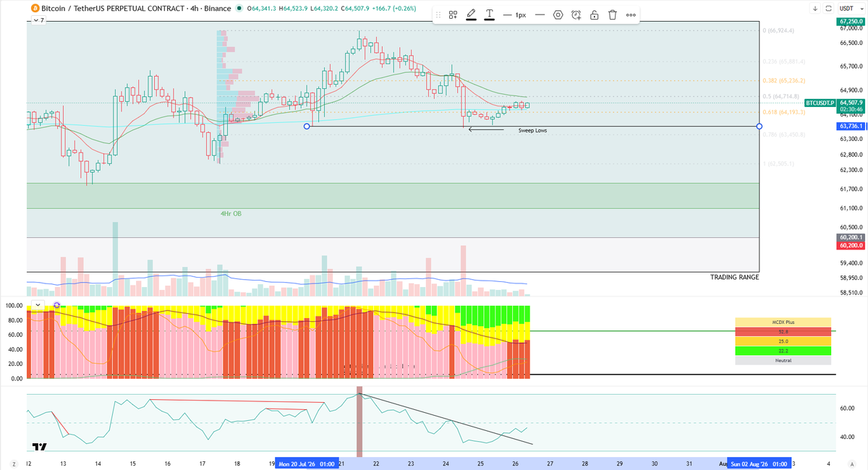
Task: Click the BTCUSDT.P price tag
Action: click(x=820, y=103)
